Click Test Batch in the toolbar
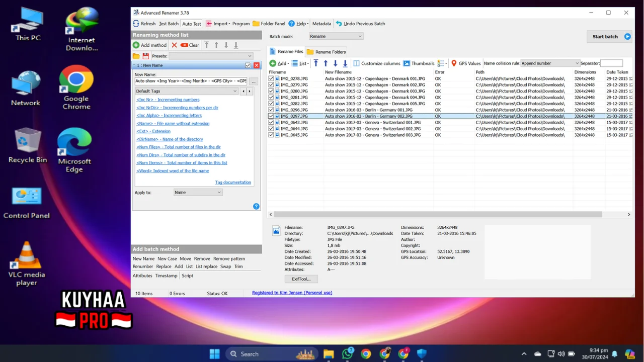 tap(169, 24)
